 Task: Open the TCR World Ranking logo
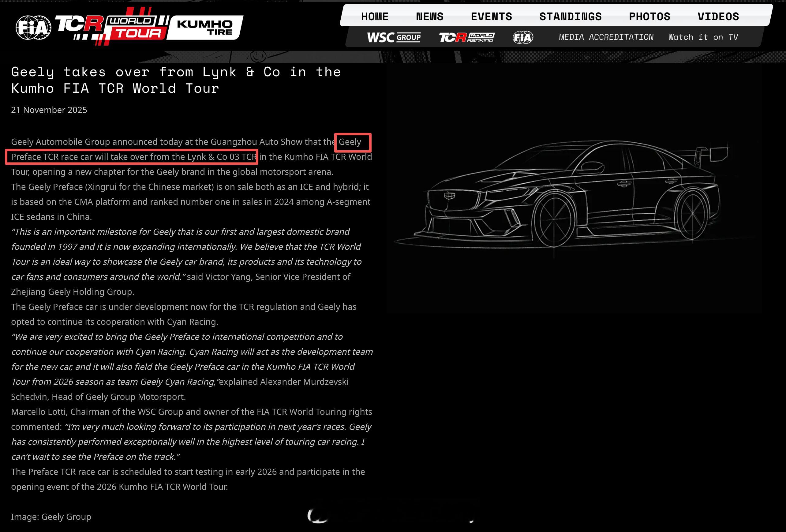(x=466, y=37)
